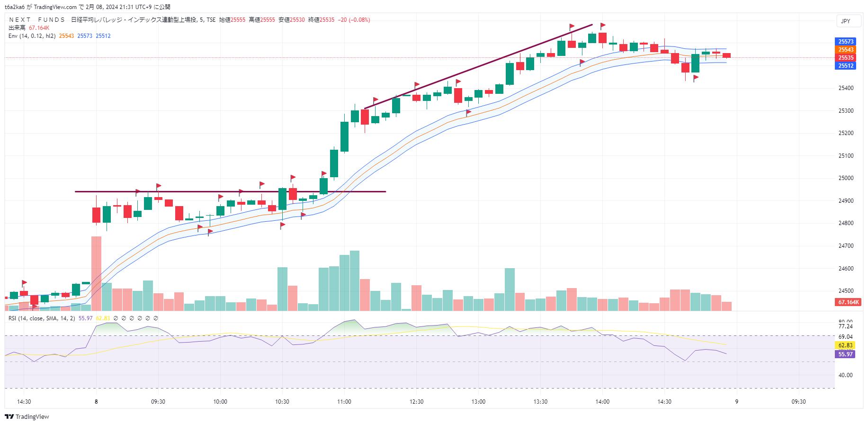Click the last ∅ symbol in the RSI legend
This screenshot has width=868, height=425.
[x=156, y=318]
